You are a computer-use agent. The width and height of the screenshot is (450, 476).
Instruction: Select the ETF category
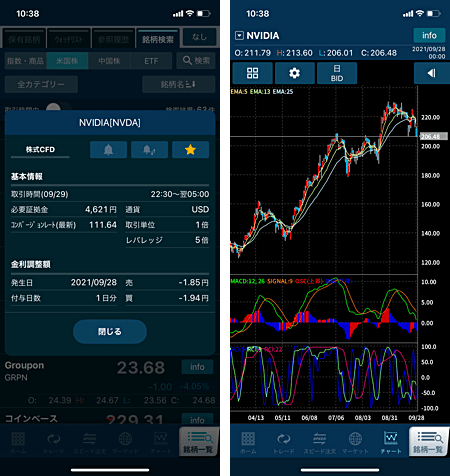[151, 61]
